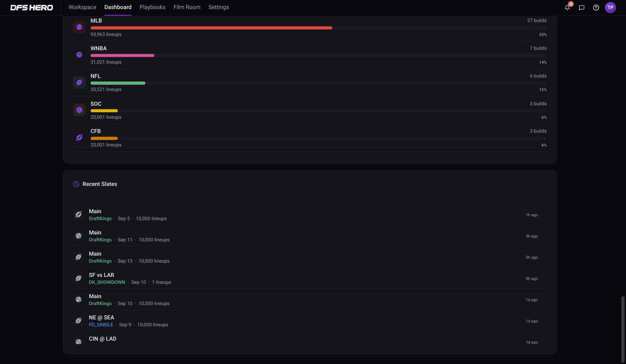The width and height of the screenshot is (626, 364).
Task: Open the Main slate from Sep 5
Action: 310,214
